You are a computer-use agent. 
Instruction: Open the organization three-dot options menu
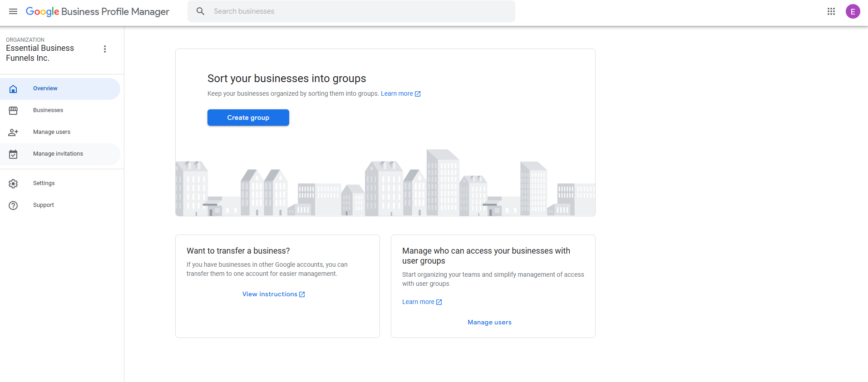(105, 49)
